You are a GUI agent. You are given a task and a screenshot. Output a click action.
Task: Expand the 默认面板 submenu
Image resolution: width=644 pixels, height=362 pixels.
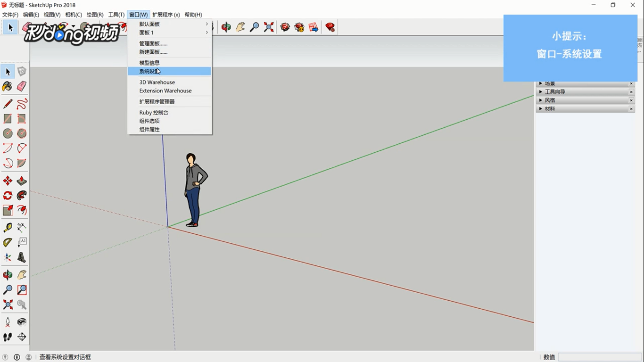(x=170, y=24)
